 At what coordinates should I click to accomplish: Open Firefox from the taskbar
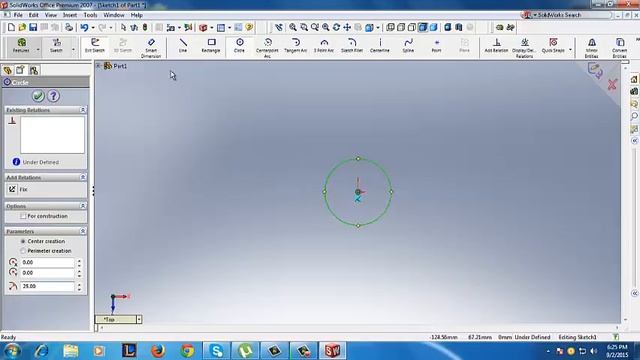158,351
